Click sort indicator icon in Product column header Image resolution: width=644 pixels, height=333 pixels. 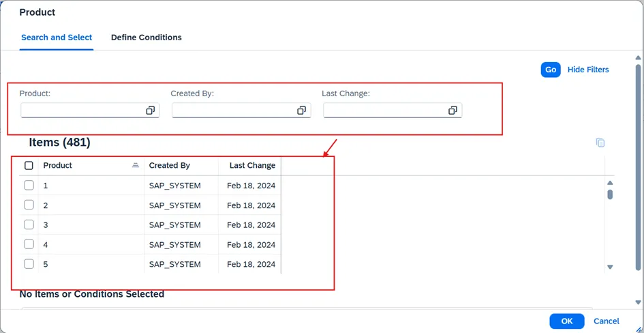click(x=136, y=166)
